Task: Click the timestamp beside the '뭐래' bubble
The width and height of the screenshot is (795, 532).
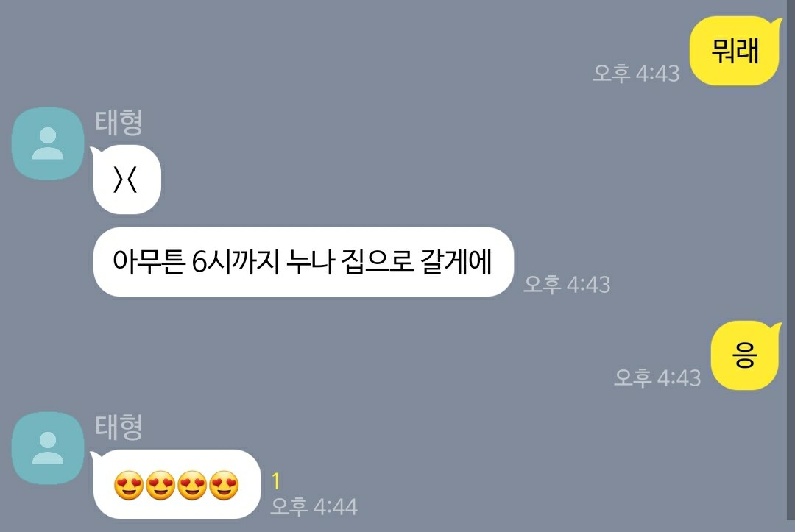Action: (636, 74)
